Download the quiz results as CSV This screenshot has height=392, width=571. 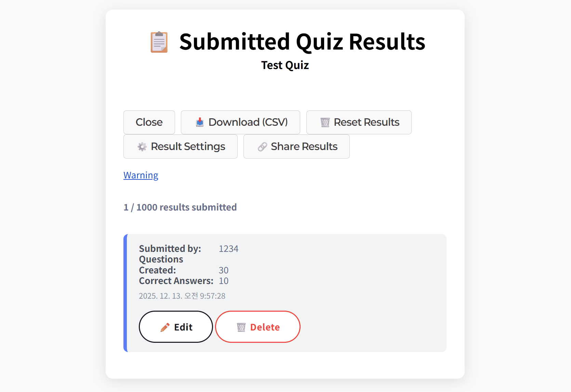pyautogui.click(x=240, y=122)
